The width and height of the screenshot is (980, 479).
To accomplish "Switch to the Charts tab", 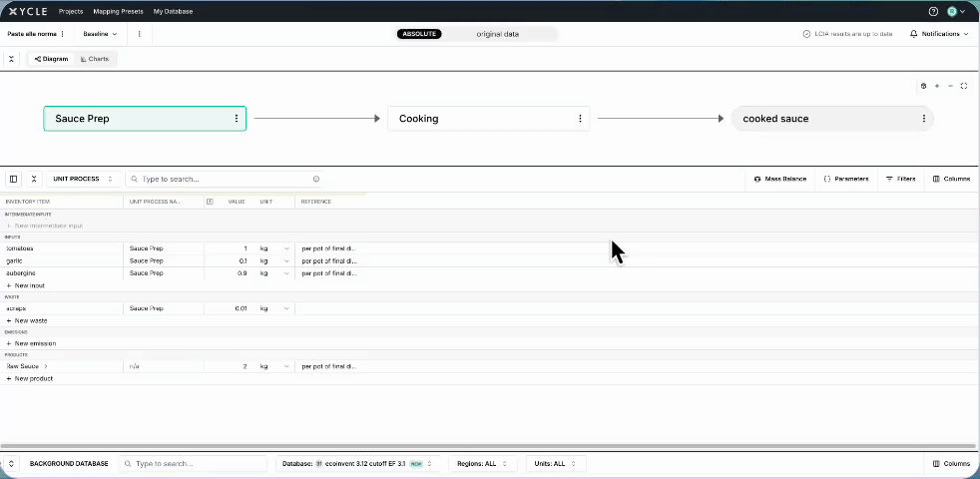I will pos(95,59).
